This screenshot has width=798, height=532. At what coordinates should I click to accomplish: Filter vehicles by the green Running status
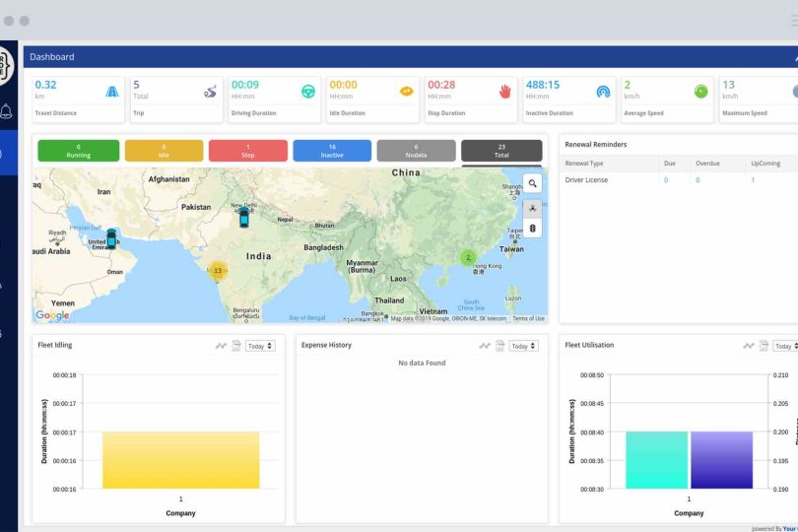pyautogui.click(x=78, y=151)
